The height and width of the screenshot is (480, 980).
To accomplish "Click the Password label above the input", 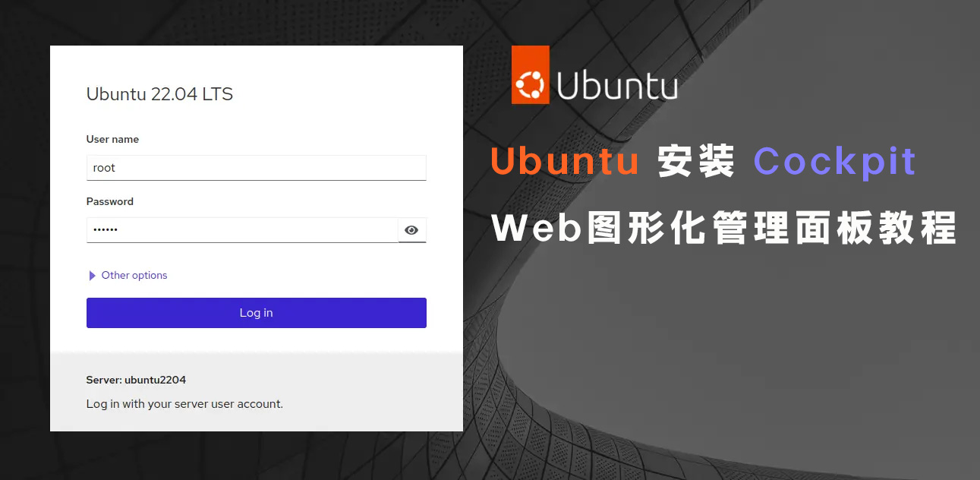I will click(x=109, y=201).
